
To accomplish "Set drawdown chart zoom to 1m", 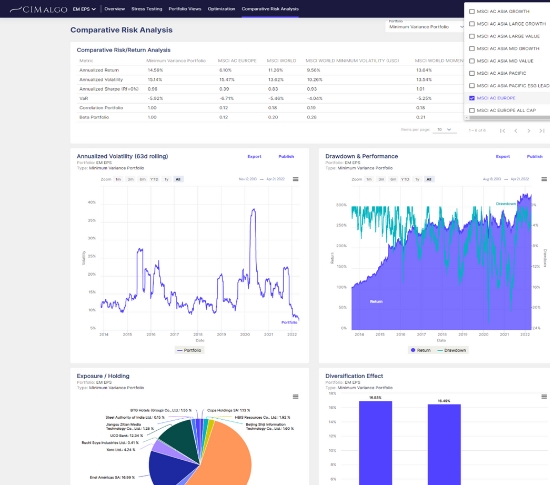I will (x=369, y=179).
